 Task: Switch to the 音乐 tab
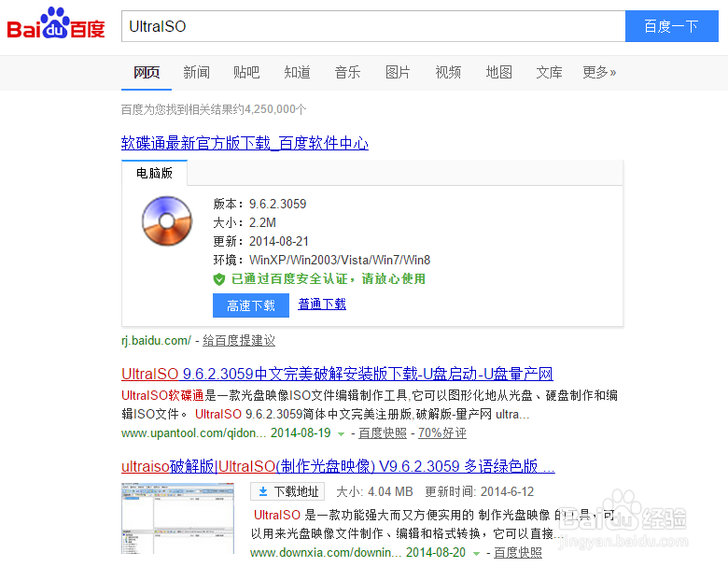click(347, 73)
